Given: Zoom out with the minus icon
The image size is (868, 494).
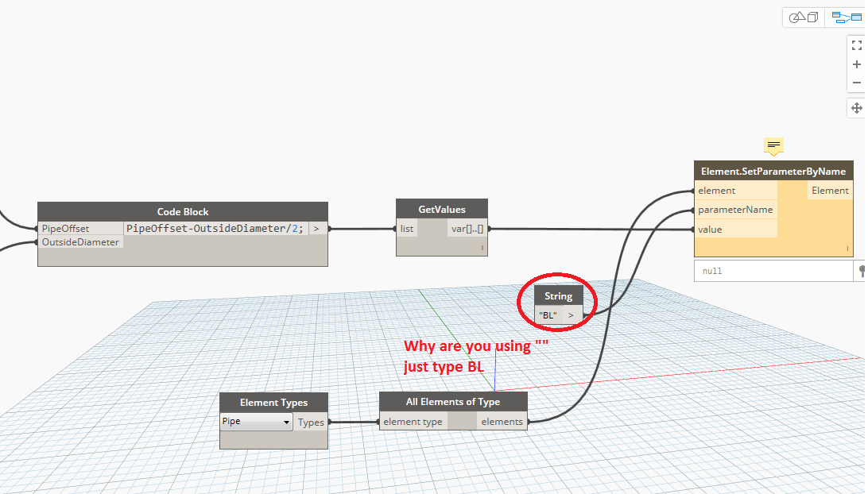Looking at the screenshot, I should tap(856, 83).
